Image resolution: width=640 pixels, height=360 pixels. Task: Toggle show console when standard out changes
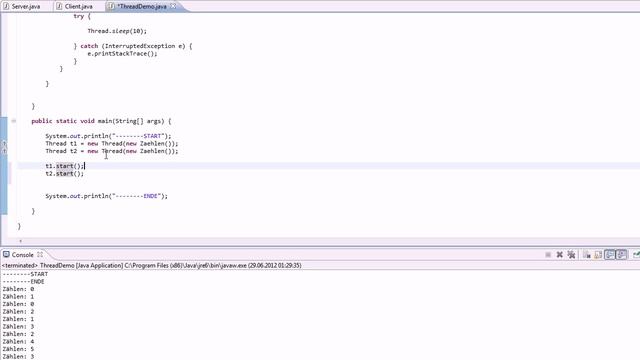[x=610, y=255]
